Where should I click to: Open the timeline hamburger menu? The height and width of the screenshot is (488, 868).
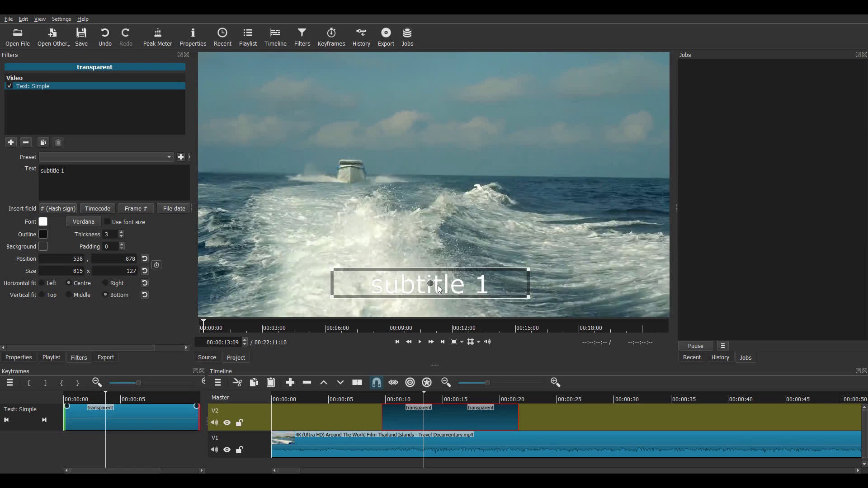tap(218, 382)
